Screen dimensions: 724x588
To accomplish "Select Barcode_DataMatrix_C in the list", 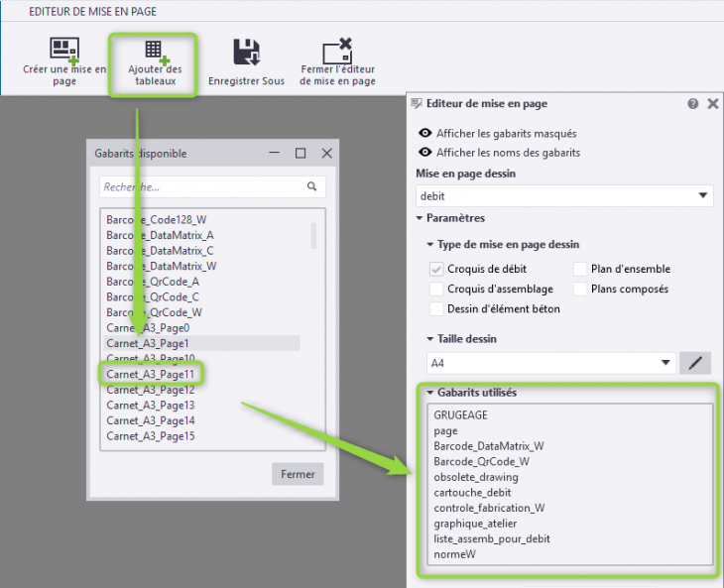I will (161, 251).
